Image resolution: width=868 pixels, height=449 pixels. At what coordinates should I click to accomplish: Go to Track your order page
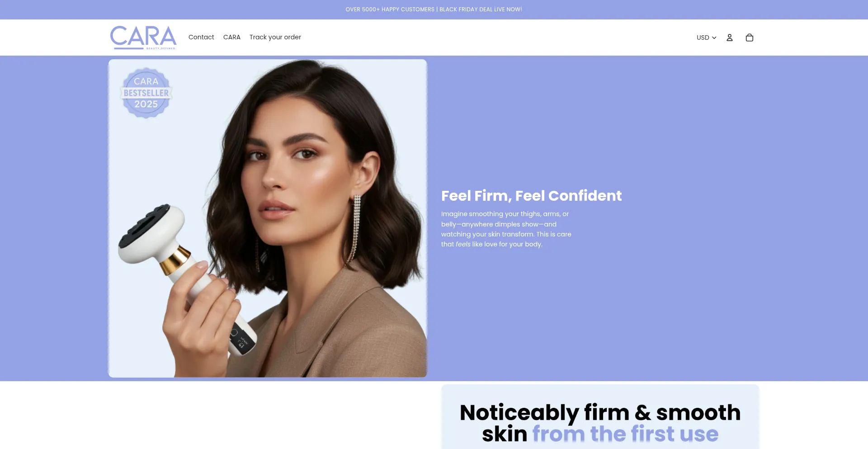click(275, 37)
